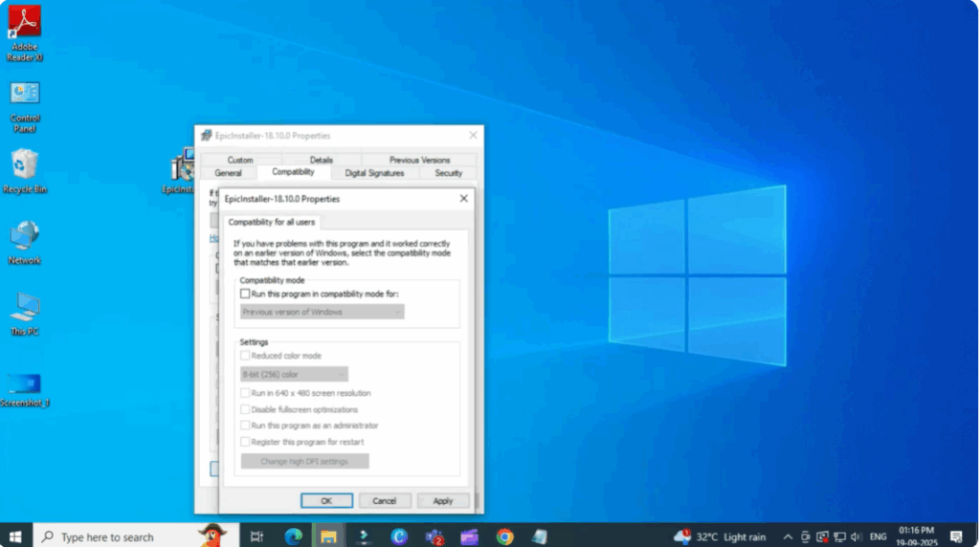This screenshot has width=980, height=547.
Task: Select Compatibility for all users tab
Action: pyautogui.click(x=271, y=222)
